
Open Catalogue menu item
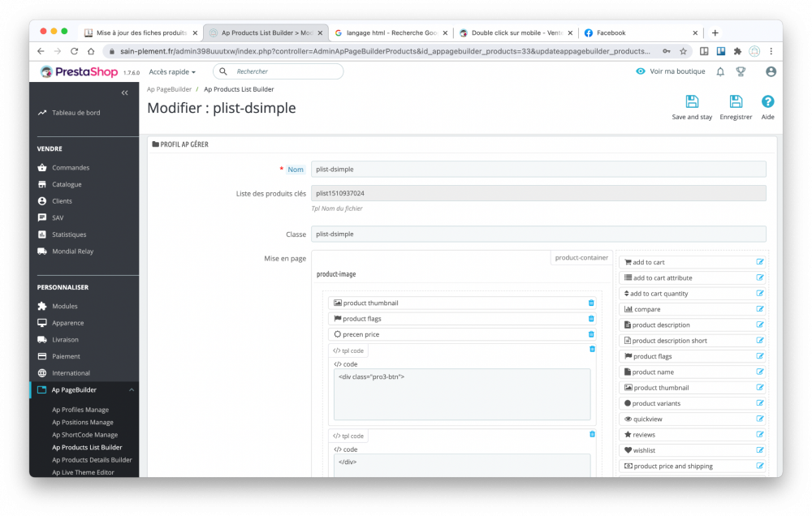pos(67,184)
